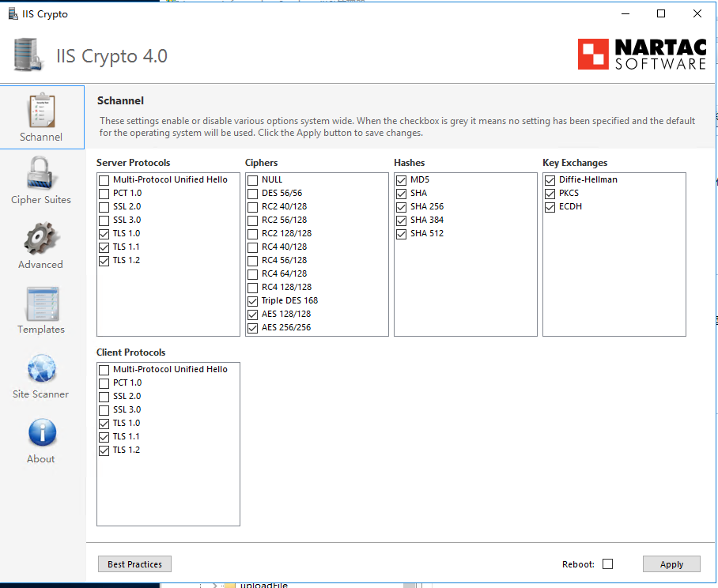Screen dimensions: 718x588
Task: Switch to the Schannel tab label
Action: (x=41, y=137)
